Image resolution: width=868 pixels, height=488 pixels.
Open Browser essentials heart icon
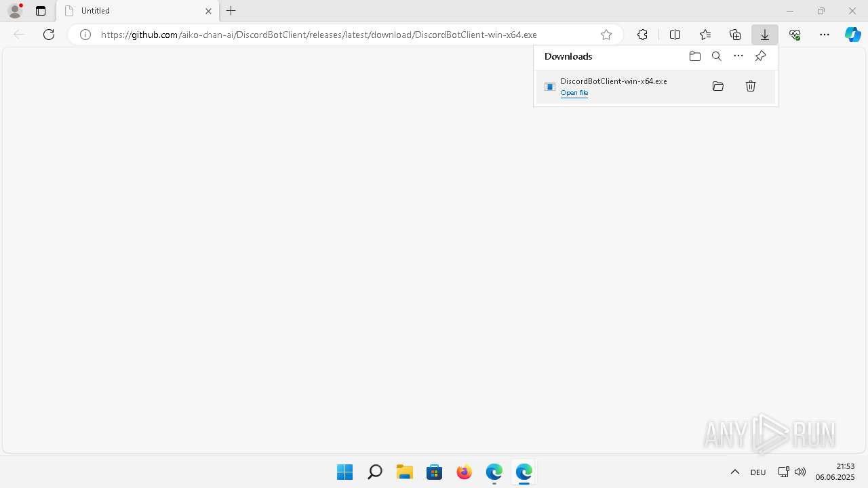click(795, 35)
